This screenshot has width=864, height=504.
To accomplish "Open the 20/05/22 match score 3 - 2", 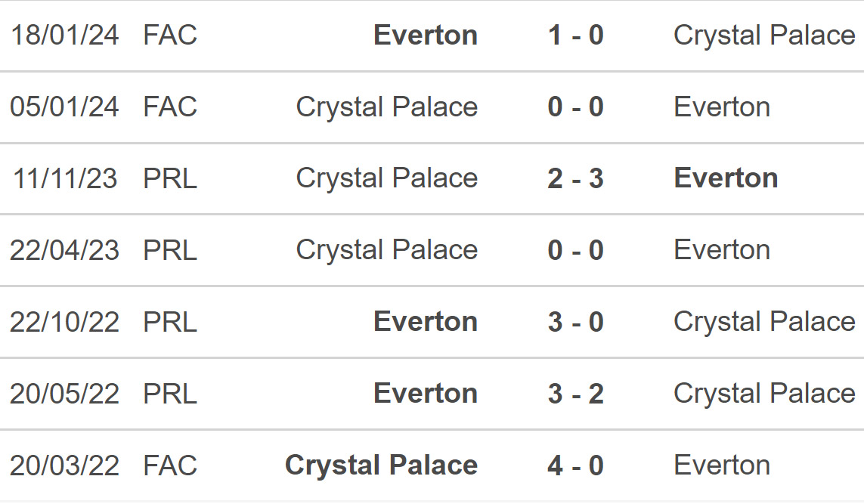I will (x=576, y=393).
